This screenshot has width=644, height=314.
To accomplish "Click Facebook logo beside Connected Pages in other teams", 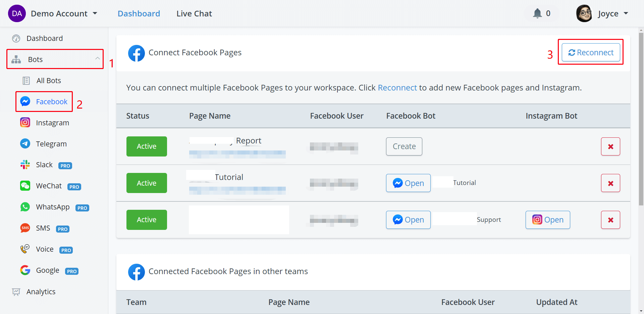I will [136, 272].
